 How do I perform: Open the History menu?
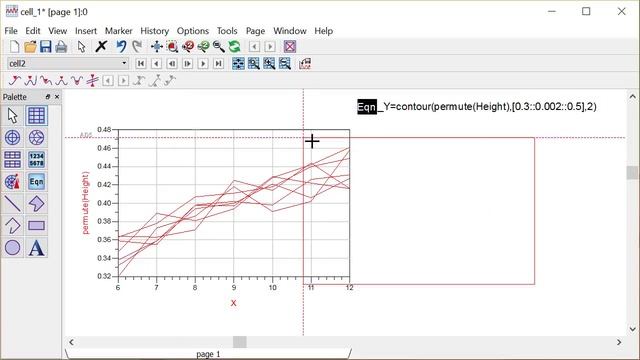point(154,31)
